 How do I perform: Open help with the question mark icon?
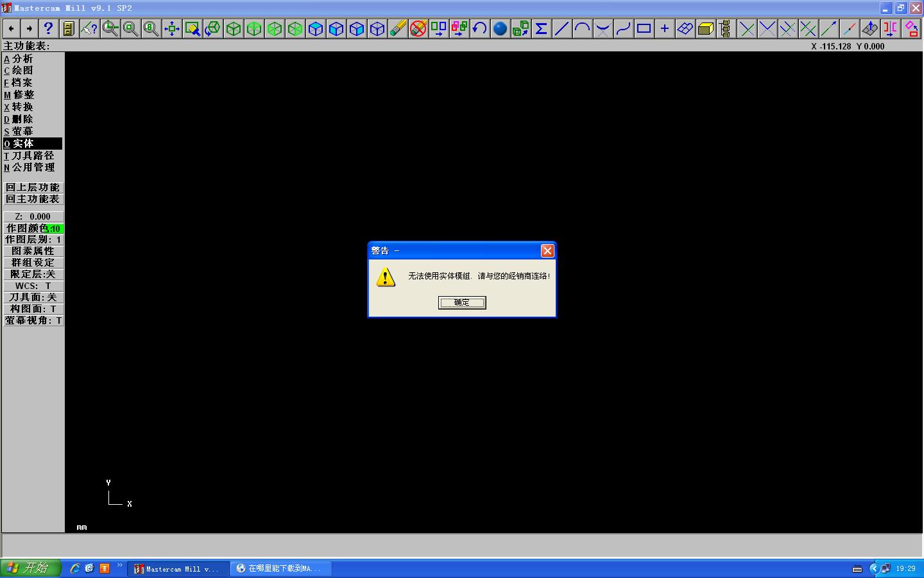point(47,28)
